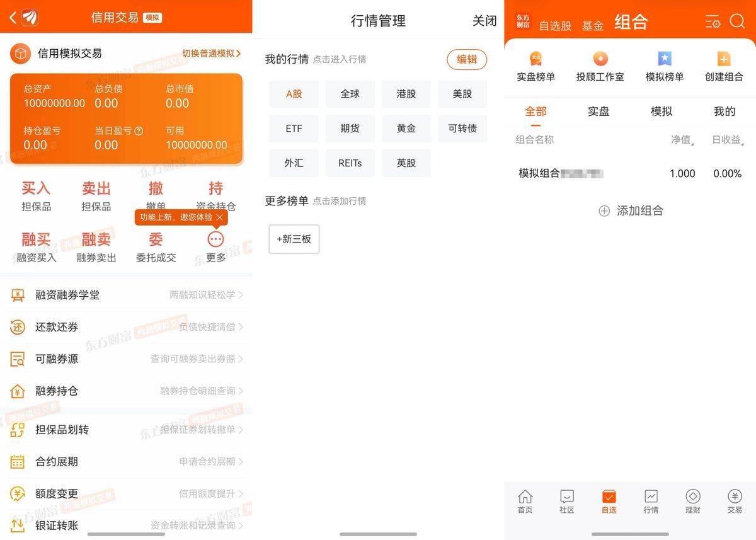Sort the list by 日收益 column
Viewport: 756px width, 540px height.
coord(727,140)
